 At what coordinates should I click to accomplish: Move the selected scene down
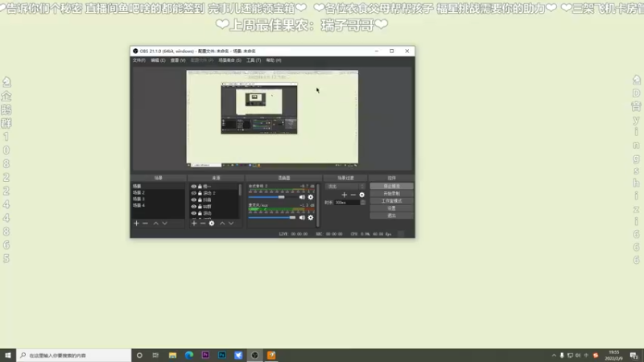[165, 224]
